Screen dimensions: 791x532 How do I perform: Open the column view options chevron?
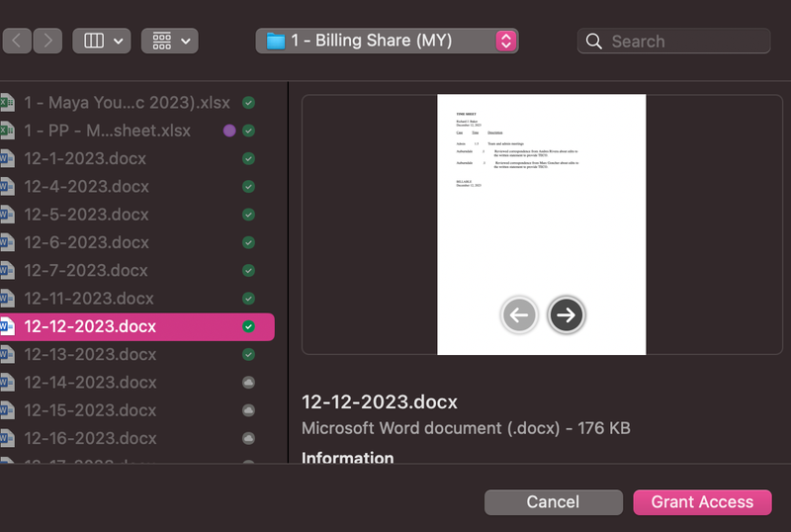pyautogui.click(x=119, y=41)
